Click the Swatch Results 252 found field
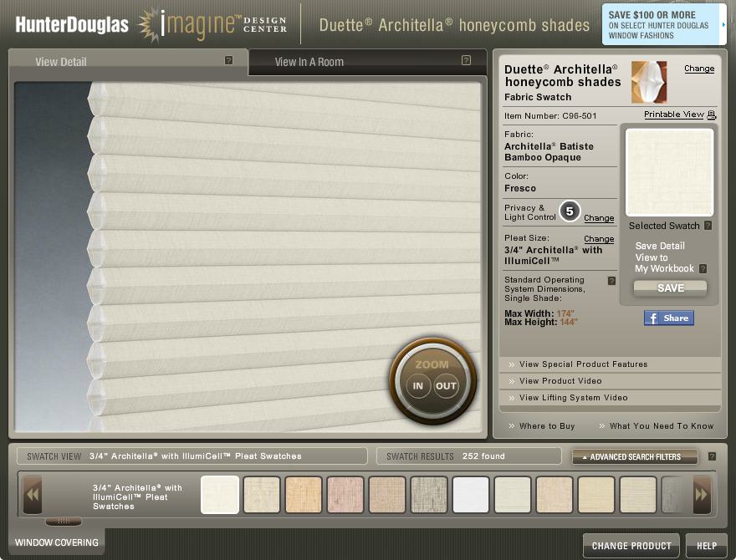The width and height of the screenshot is (736, 560). coord(469,456)
